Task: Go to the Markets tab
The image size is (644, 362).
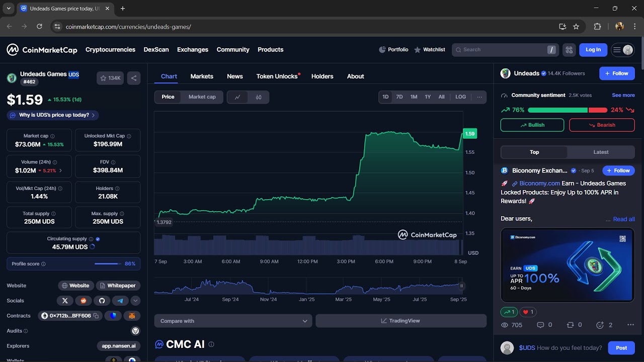Action: click(202, 76)
